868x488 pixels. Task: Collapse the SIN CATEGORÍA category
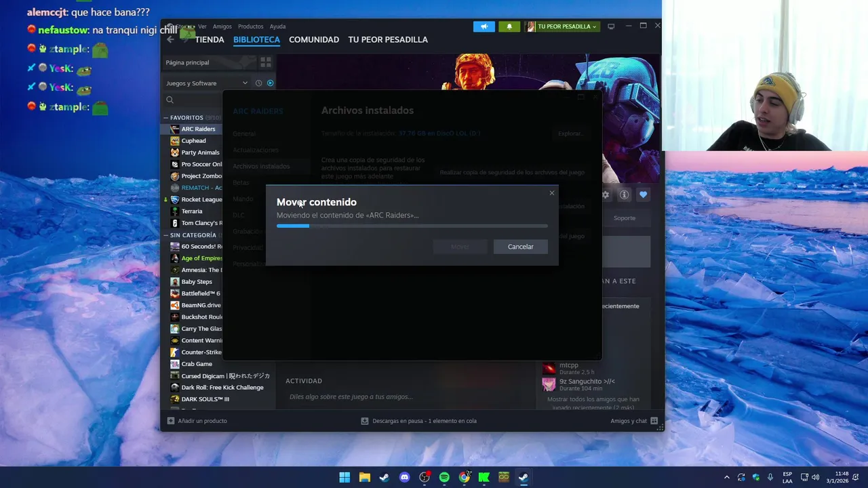[165, 235]
